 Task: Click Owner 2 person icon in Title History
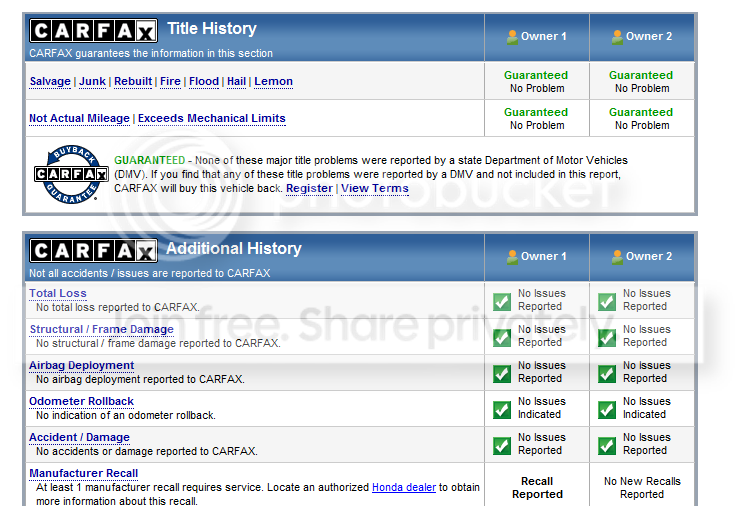[617, 37]
